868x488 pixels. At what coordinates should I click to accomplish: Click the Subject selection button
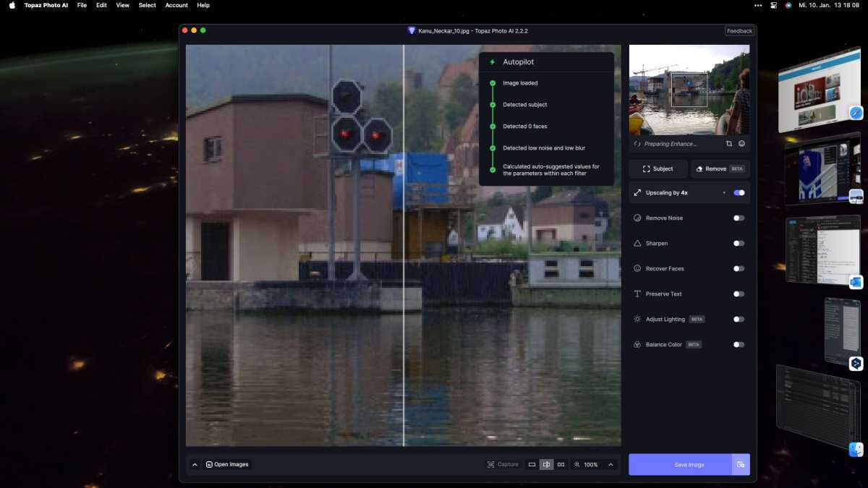click(x=658, y=168)
